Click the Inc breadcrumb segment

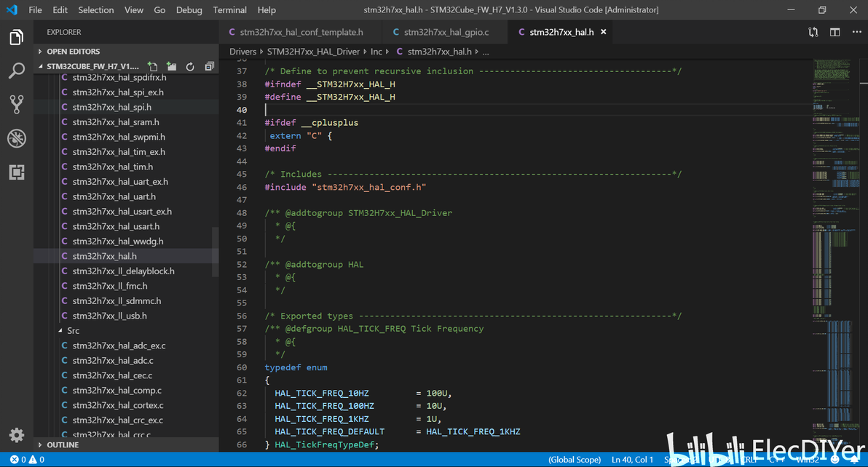pyautogui.click(x=376, y=52)
